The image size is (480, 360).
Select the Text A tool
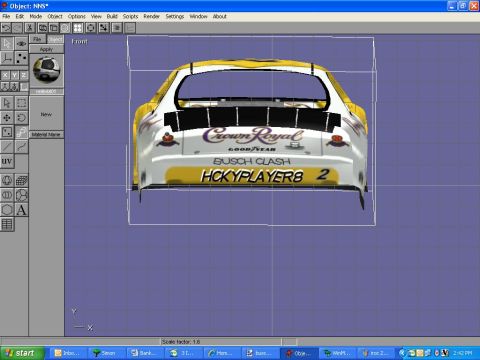click(x=21, y=210)
